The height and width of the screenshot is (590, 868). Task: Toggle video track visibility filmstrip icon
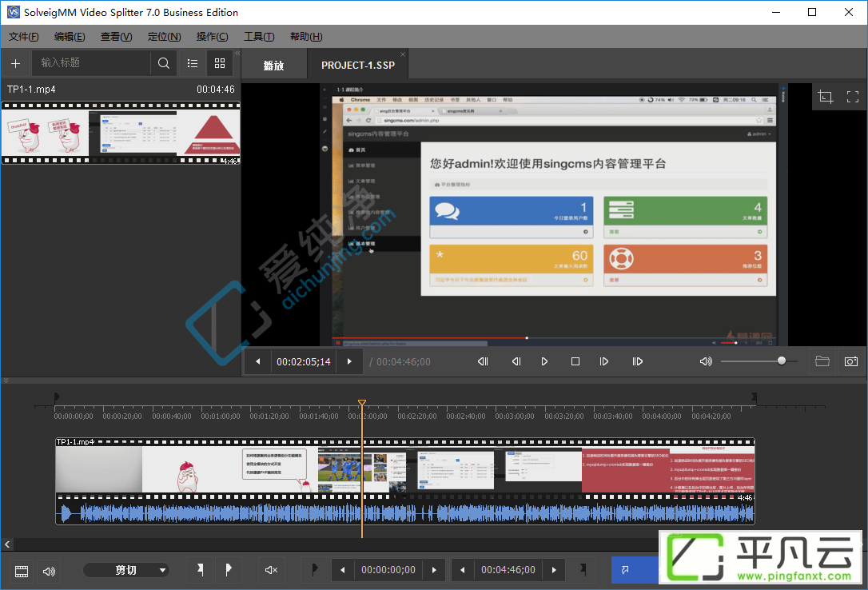pyautogui.click(x=22, y=571)
